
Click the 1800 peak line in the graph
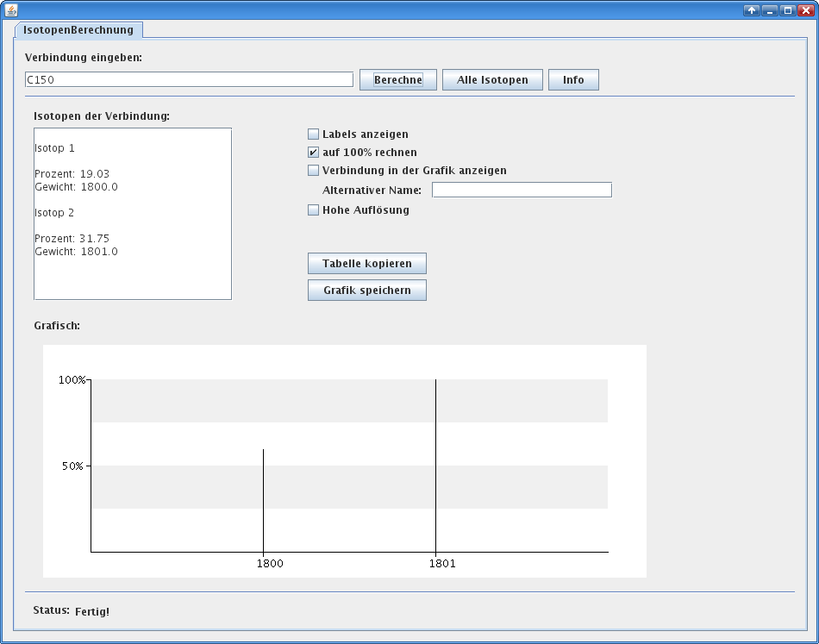pos(263,500)
